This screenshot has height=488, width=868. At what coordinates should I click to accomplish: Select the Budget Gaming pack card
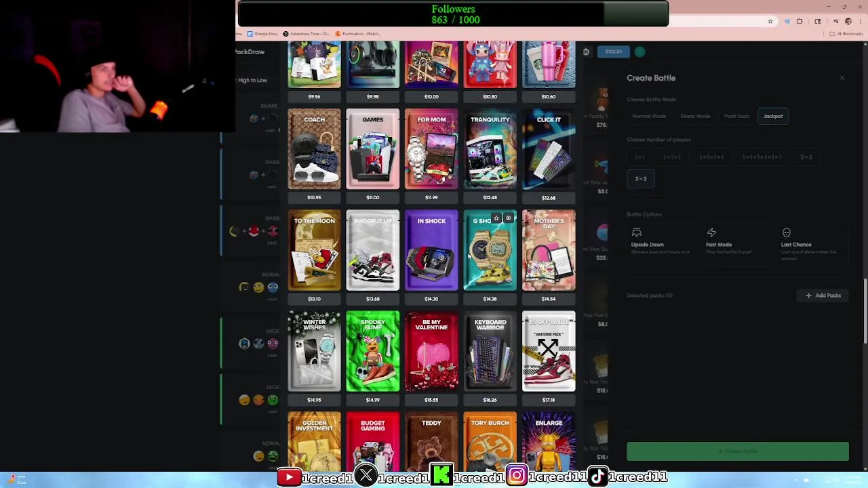click(x=373, y=441)
